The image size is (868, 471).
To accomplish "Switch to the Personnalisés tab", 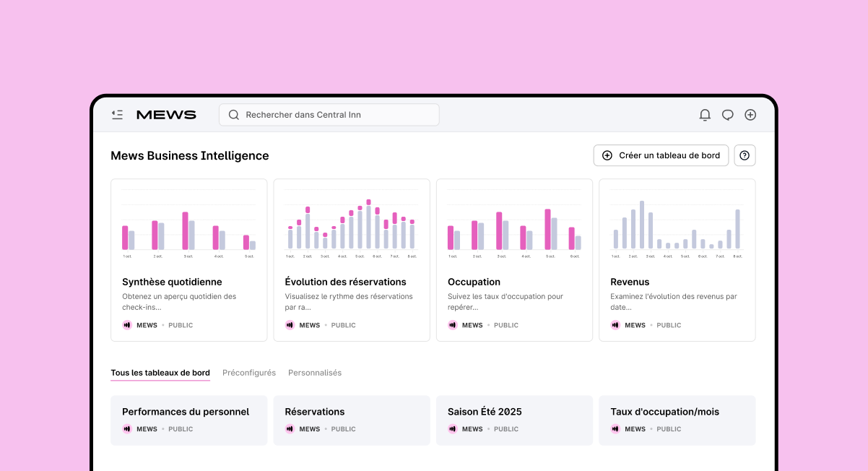I will pyautogui.click(x=315, y=373).
